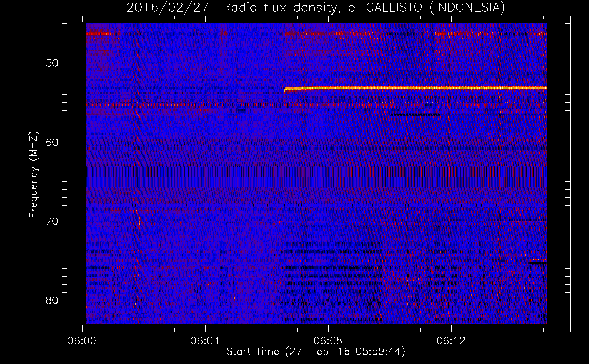Image resolution: width=589 pixels, height=364 pixels.
Task: Click the '06:04' time tick label
Action: pyautogui.click(x=205, y=341)
